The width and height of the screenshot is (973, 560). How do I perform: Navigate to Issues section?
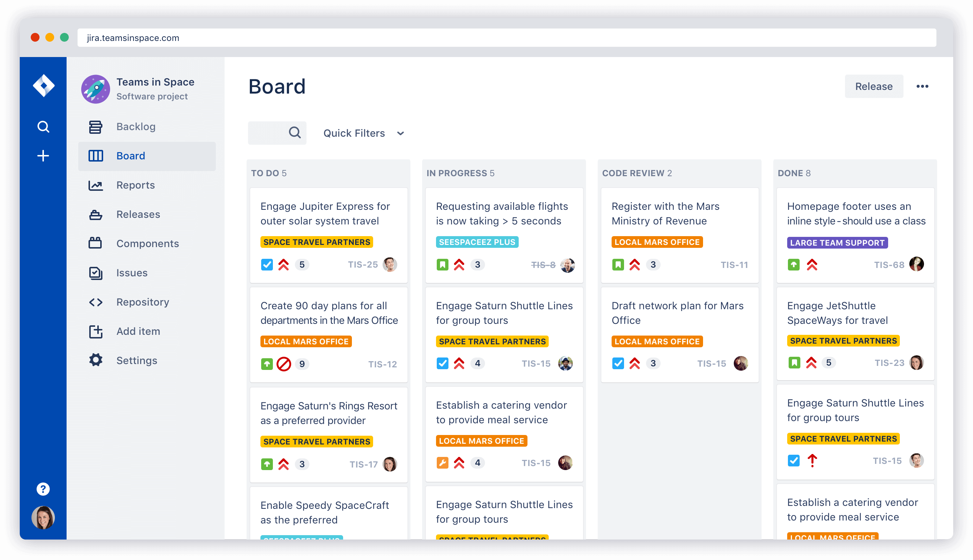(x=131, y=272)
